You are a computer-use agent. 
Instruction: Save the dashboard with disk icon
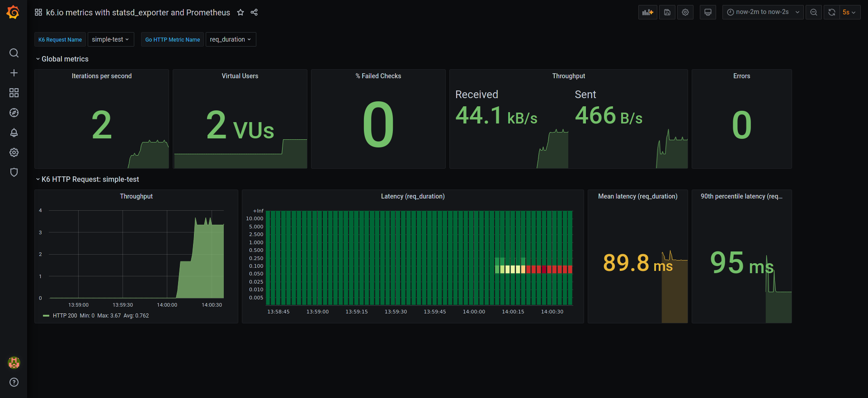pos(667,12)
